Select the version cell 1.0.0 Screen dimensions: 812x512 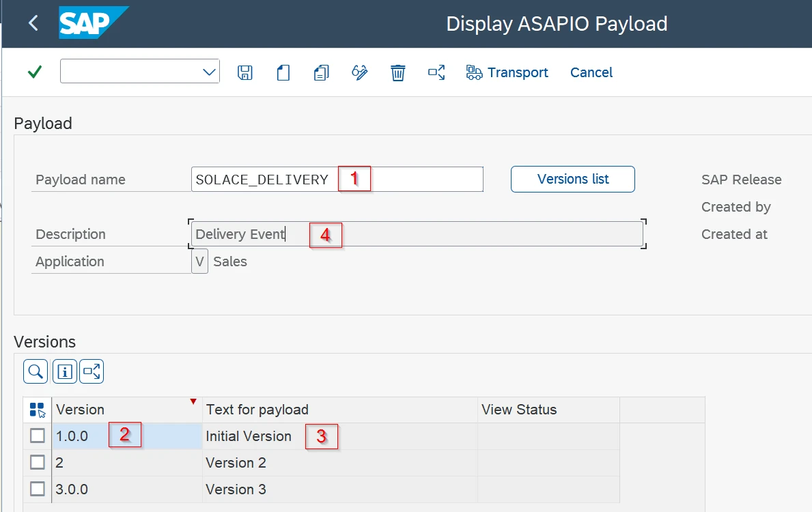pos(127,436)
